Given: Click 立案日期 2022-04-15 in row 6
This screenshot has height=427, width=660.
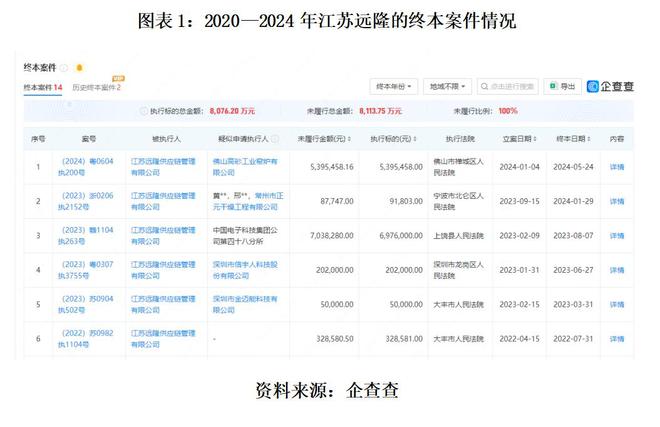Looking at the screenshot, I should click(x=519, y=339).
